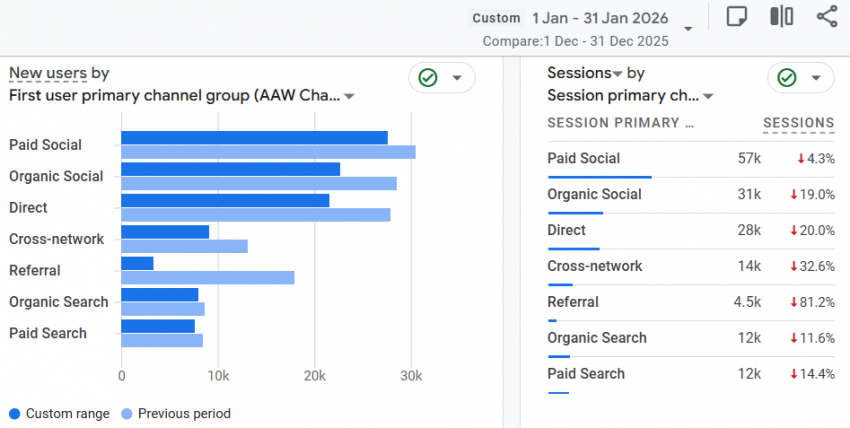Viewport: 850px width, 428px height.
Task: Click the compare columns icon
Action: point(781,17)
